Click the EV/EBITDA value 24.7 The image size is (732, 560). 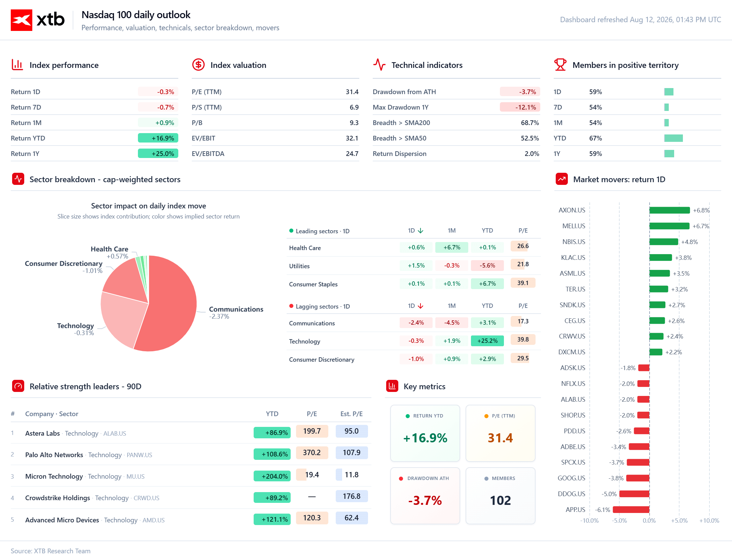pos(352,154)
